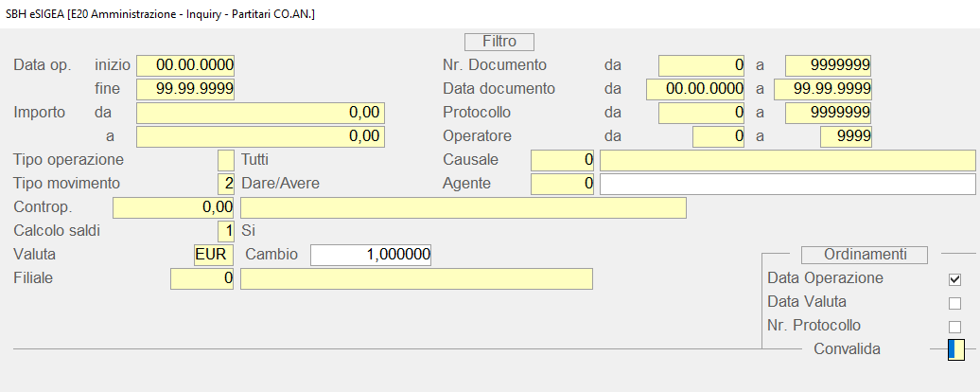The image size is (980, 392).
Task: Click the Causale code field
Action: click(x=563, y=159)
